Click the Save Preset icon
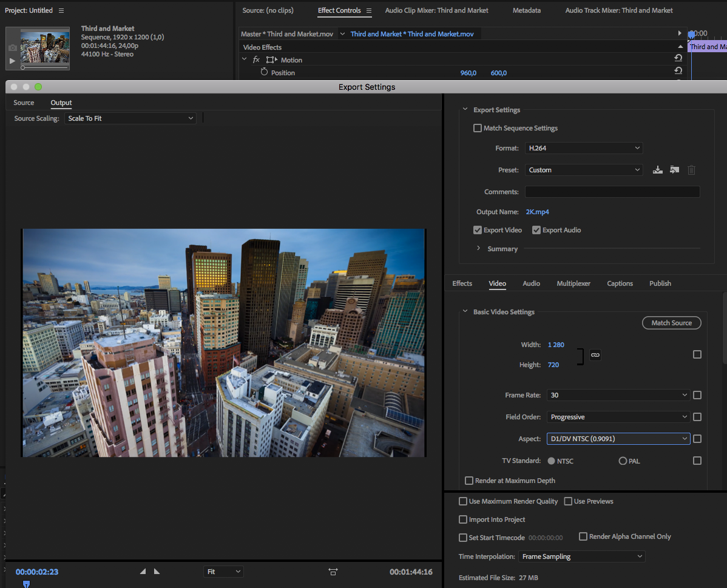Screen dimensions: 727x588 (657, 171)
